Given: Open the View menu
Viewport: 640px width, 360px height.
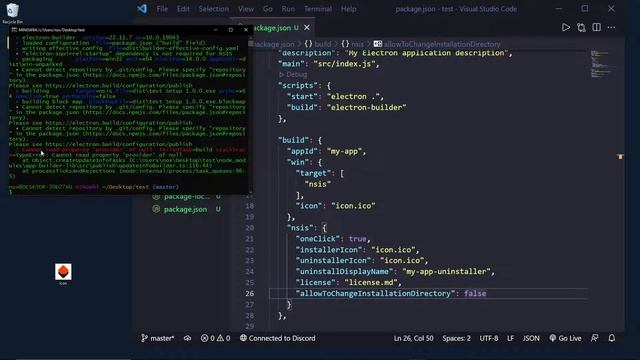Looking at the screenshot, I should (x=246, y=9).
